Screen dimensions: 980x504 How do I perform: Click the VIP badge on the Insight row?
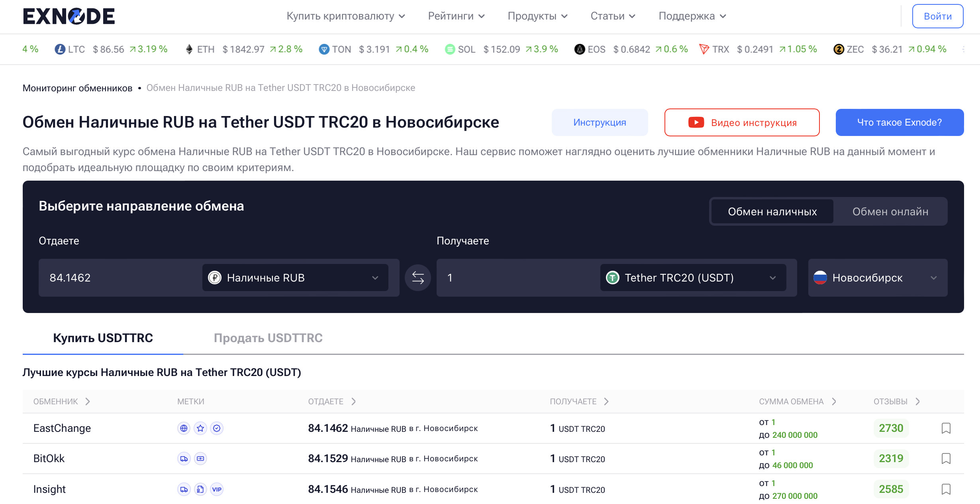[217, 489]
